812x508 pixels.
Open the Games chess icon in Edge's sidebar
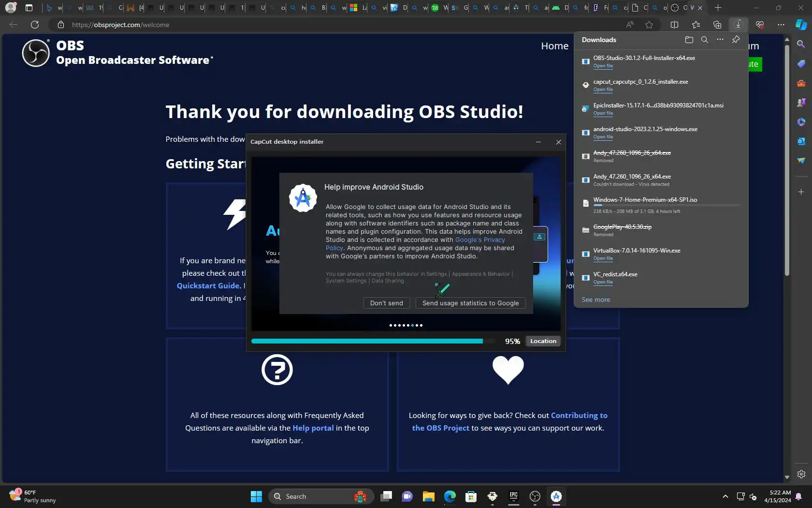coord(801,103)
